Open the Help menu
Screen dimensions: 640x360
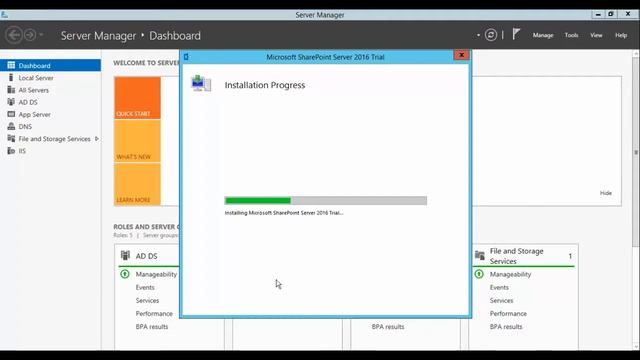(621, 36)
